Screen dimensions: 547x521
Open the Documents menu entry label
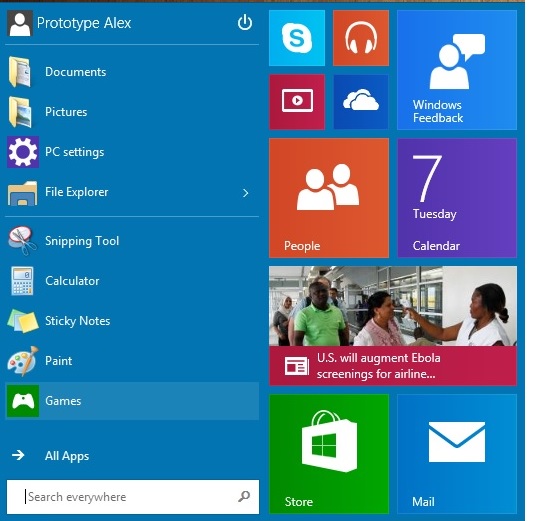[x=76, y=72]
